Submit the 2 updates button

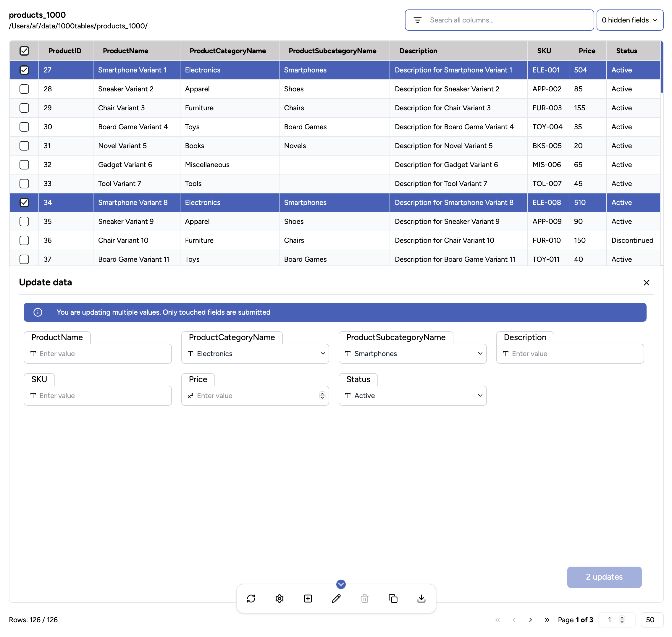pos(604,577)
